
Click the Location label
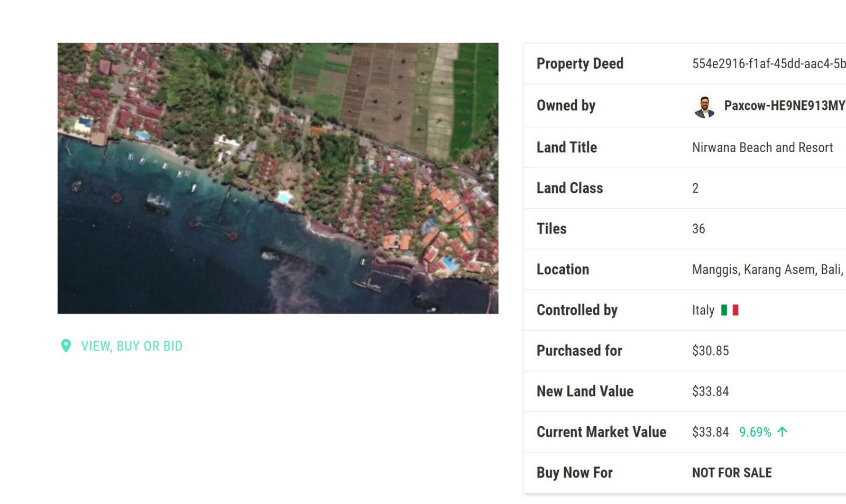coord(563,269)
